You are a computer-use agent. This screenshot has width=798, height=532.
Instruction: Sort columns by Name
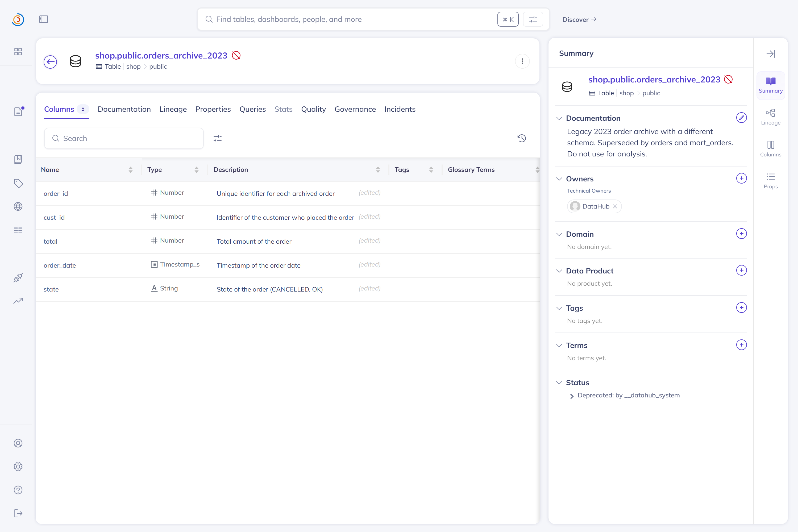coord(130,170)
